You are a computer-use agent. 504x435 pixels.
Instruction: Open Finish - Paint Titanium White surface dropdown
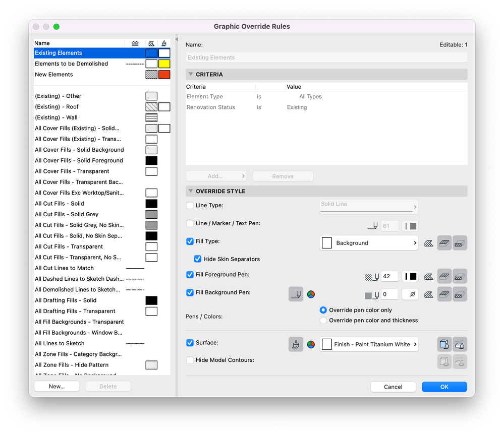tap(369, 344)
